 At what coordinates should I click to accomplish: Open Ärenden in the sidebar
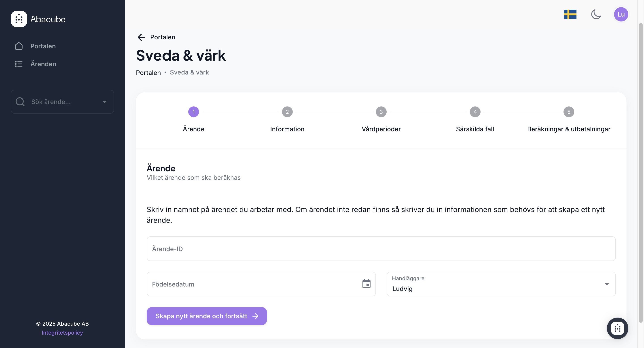pos(43,64)
